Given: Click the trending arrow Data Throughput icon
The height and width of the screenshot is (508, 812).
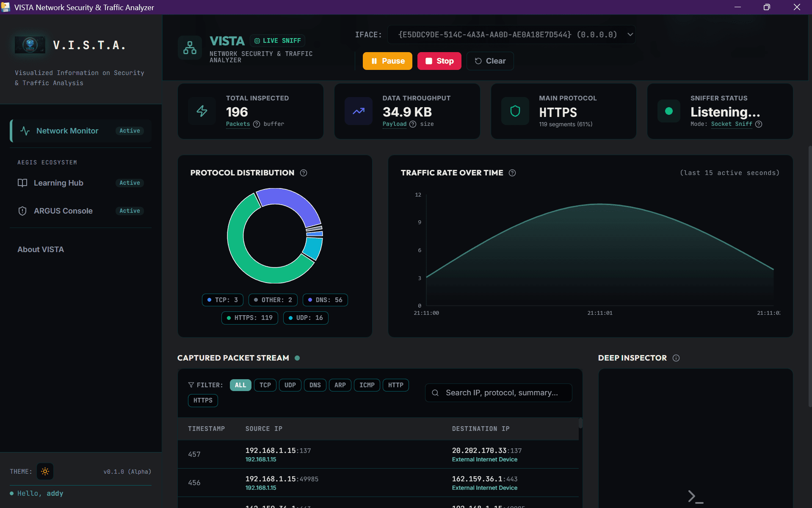Looking at the screenshot, I should (x=359, y=111).
